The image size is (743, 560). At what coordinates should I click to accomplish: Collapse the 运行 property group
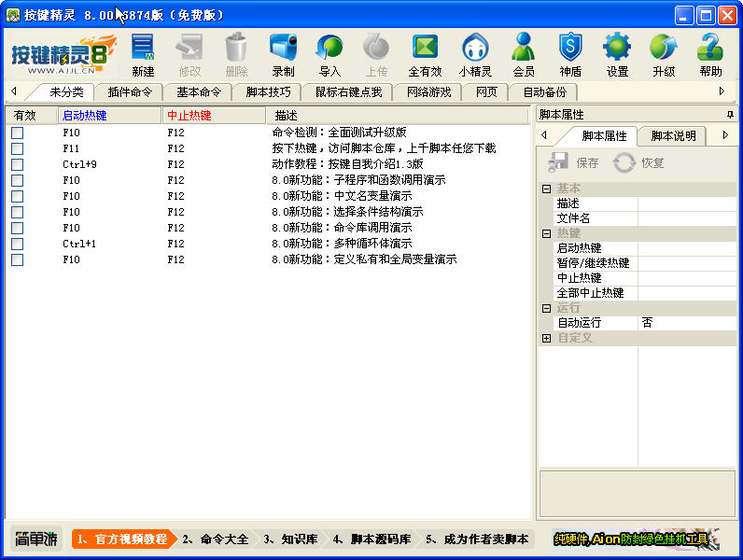pyautogui.click(x=546, y=308)
